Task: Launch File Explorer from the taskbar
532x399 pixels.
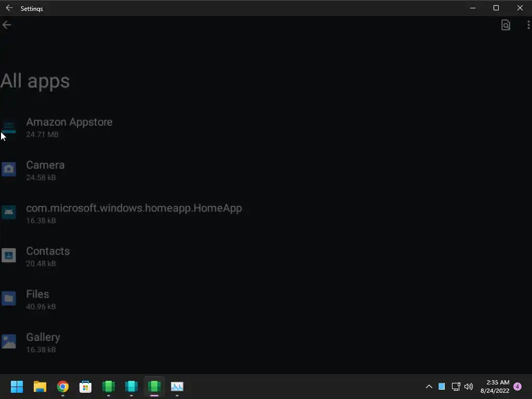Action: point(39,387)
